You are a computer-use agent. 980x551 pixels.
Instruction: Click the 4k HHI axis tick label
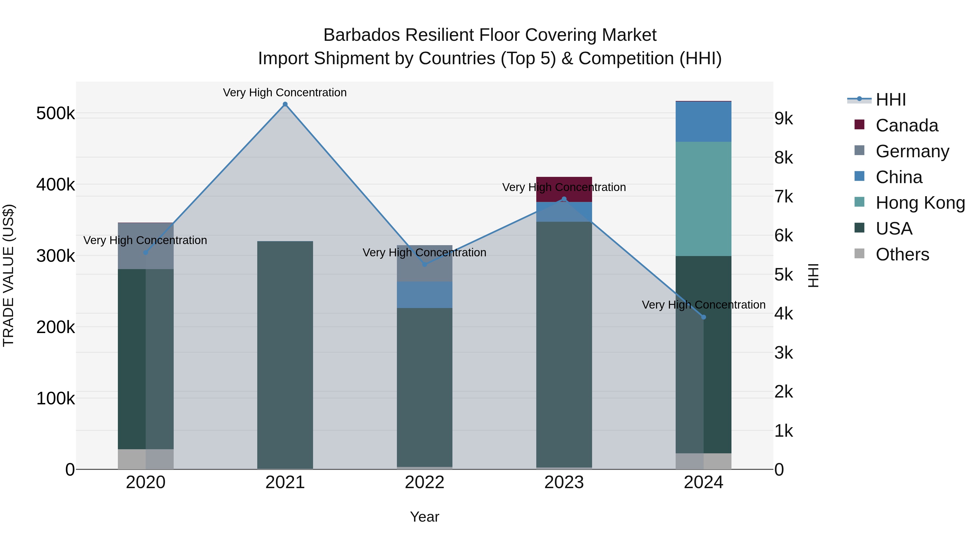[x=784, y=314]
